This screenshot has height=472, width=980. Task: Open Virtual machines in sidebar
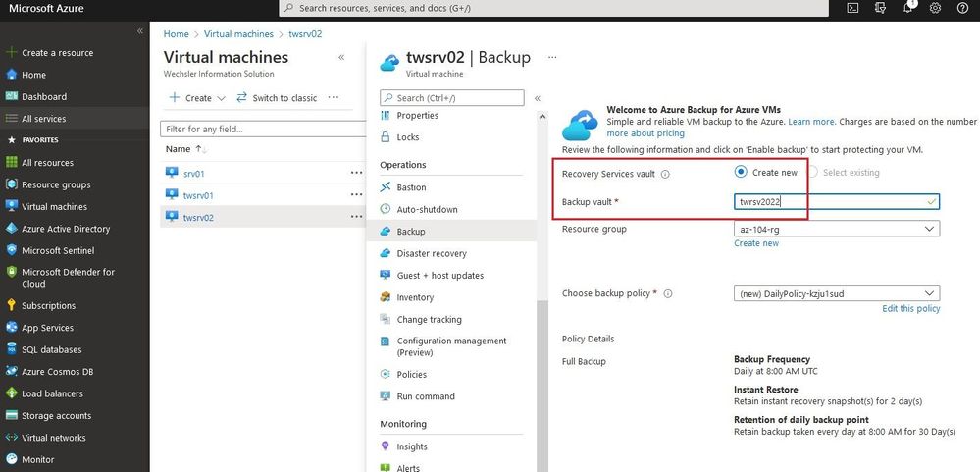[x=54, y=207]
